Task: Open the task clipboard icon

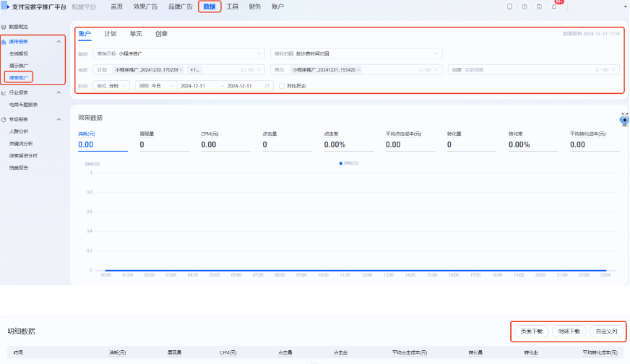Action: 539,6
